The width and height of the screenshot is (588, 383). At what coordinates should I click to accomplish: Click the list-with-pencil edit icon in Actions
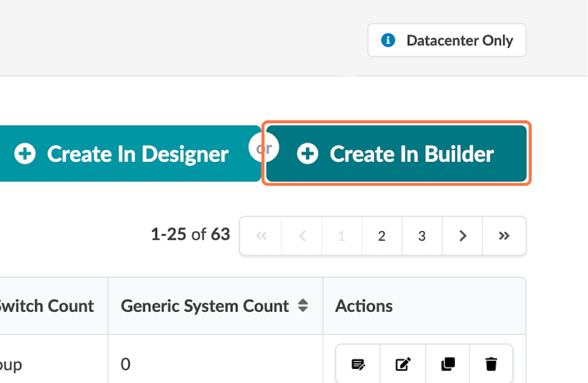[x=358, y=364]
